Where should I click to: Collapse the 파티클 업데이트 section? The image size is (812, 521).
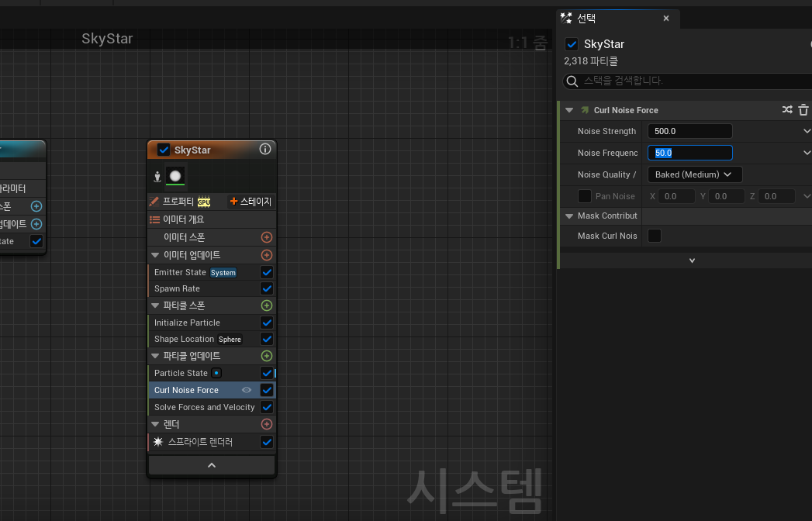(155, 356)
